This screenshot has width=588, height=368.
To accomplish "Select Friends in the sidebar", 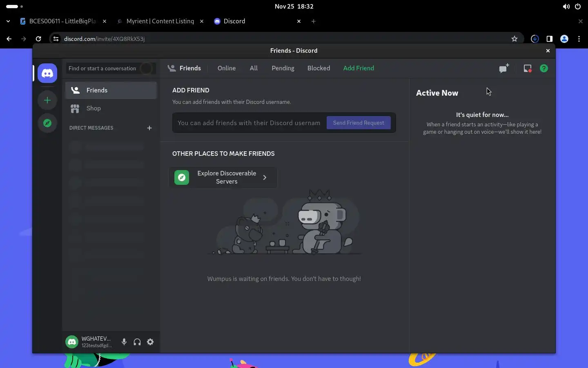I will pyautogui.click(x=111, y=90).
